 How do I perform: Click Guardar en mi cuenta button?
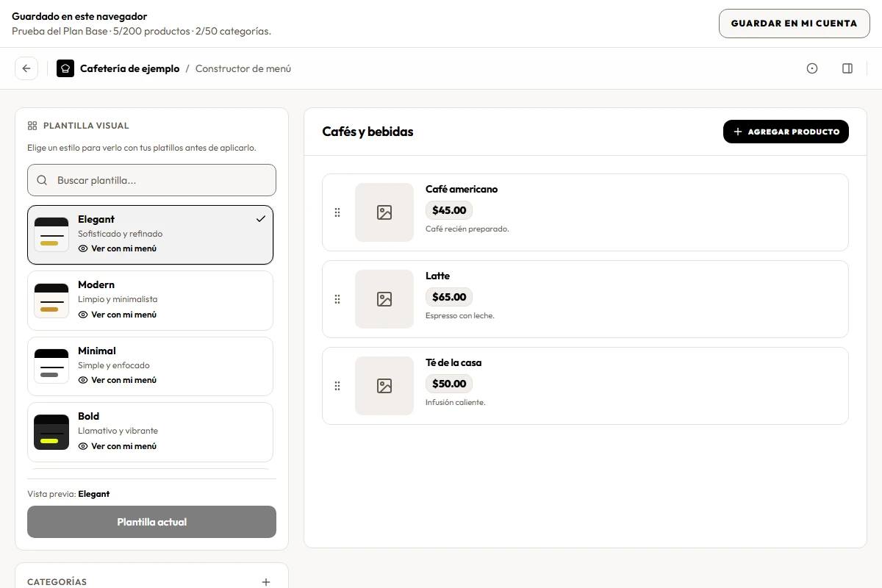click(795, 24)
